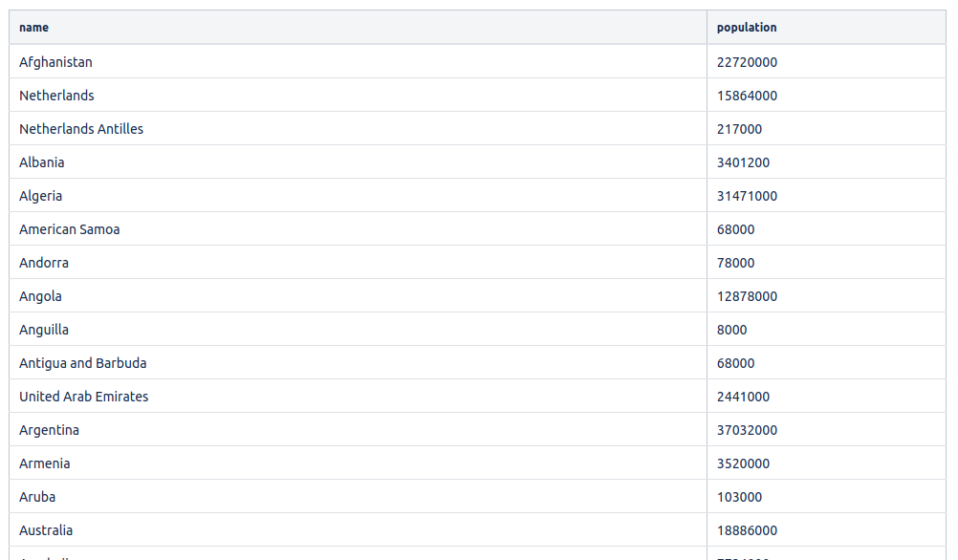Select the Afghanistan name cell
958x560 pixels.
pyautogui.click(x=55, y=62)
